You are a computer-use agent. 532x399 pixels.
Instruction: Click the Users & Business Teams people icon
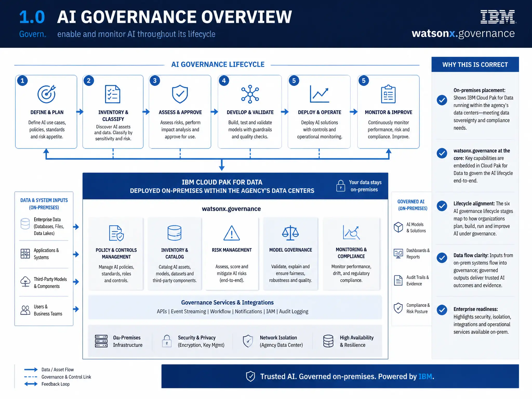pyautogui.click(x=25, y=310)
